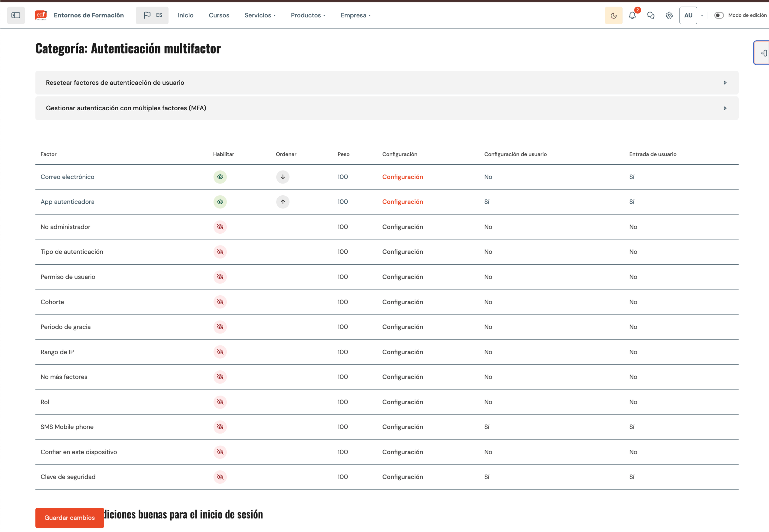Open the notifications bell
Viewport: 769px width, 532px height.
(632, 15)
